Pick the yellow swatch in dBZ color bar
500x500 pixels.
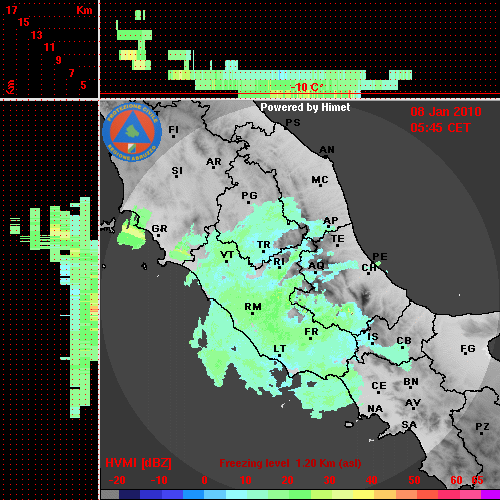363,495
